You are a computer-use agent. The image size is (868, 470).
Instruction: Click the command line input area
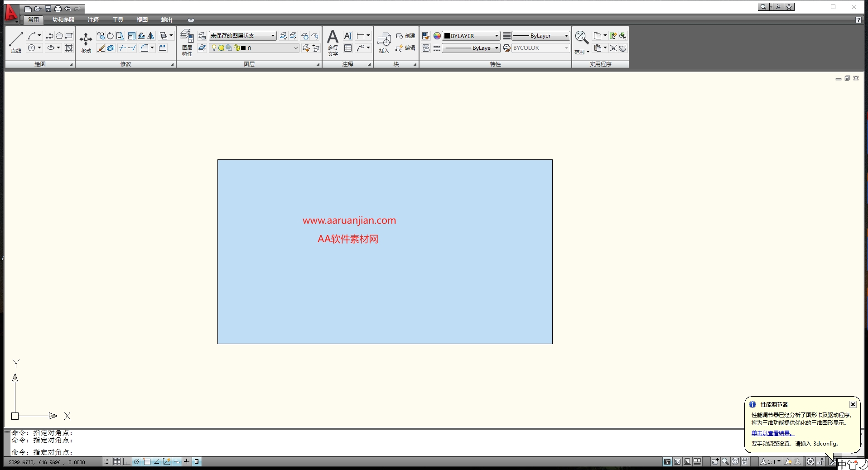click(x=181, y=452)
